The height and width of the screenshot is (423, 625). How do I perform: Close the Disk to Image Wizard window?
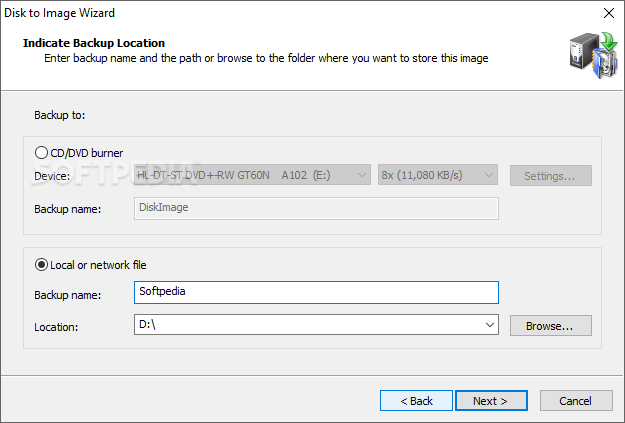click(x=609, y=13)
